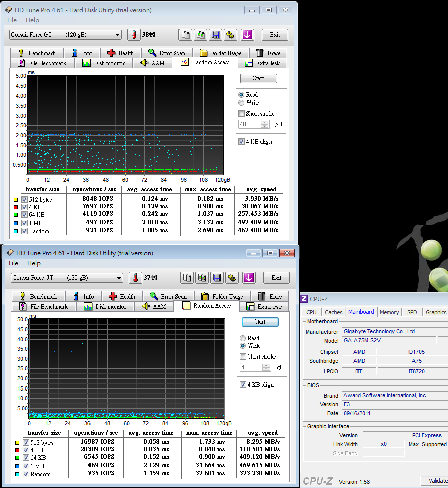Switch to Caches tab in CPU-Z
The height and width of the screenshot is (488, 448).
click(x=333, y=312)
